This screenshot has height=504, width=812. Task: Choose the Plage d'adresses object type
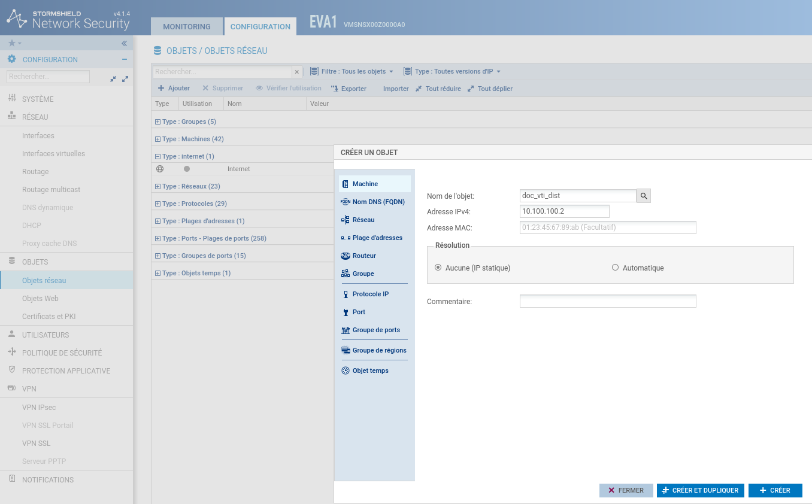(377, 238)
